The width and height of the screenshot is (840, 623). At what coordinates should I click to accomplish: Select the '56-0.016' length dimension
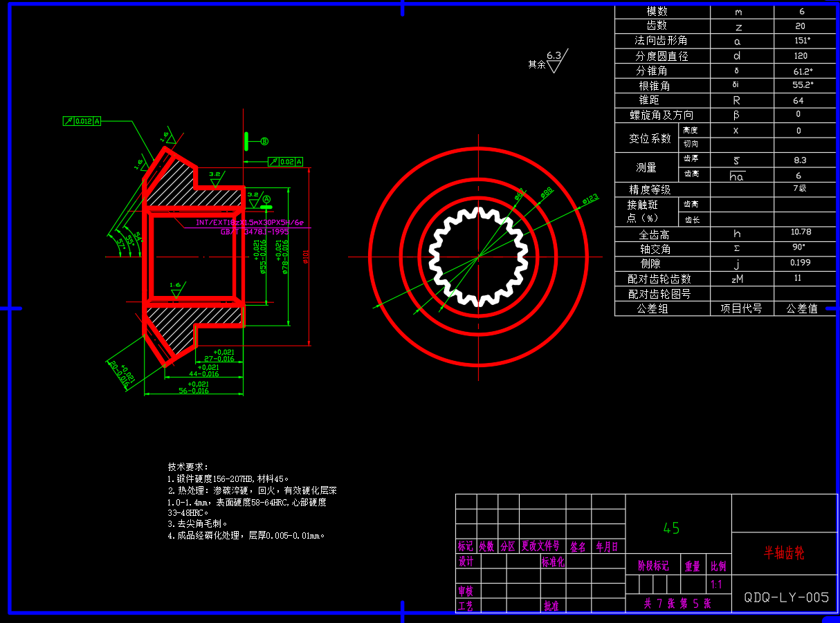193,388
